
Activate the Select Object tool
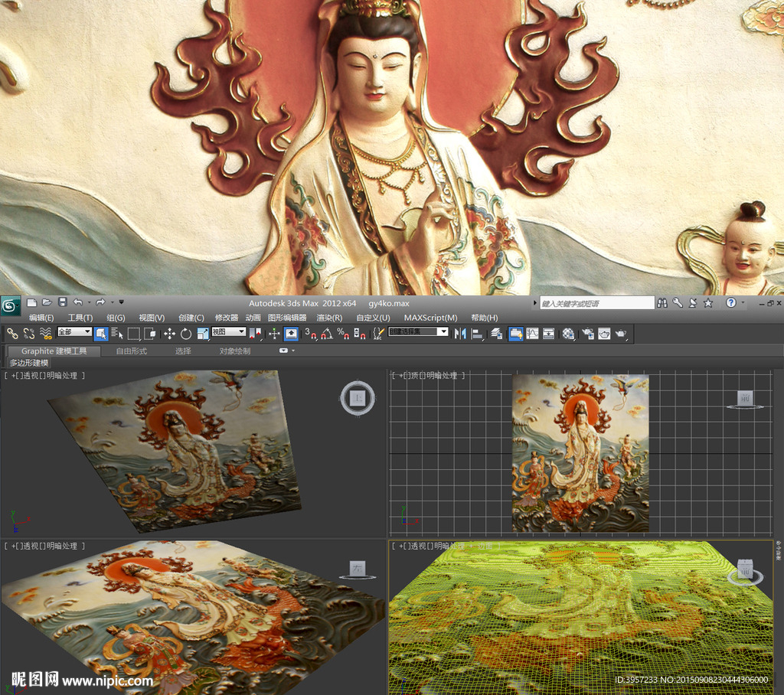(101, 334)
